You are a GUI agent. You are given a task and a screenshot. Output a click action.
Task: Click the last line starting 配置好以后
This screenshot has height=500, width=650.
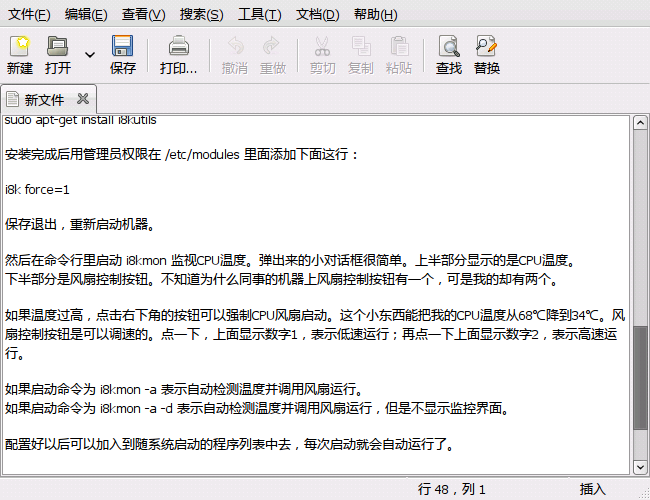230,444
